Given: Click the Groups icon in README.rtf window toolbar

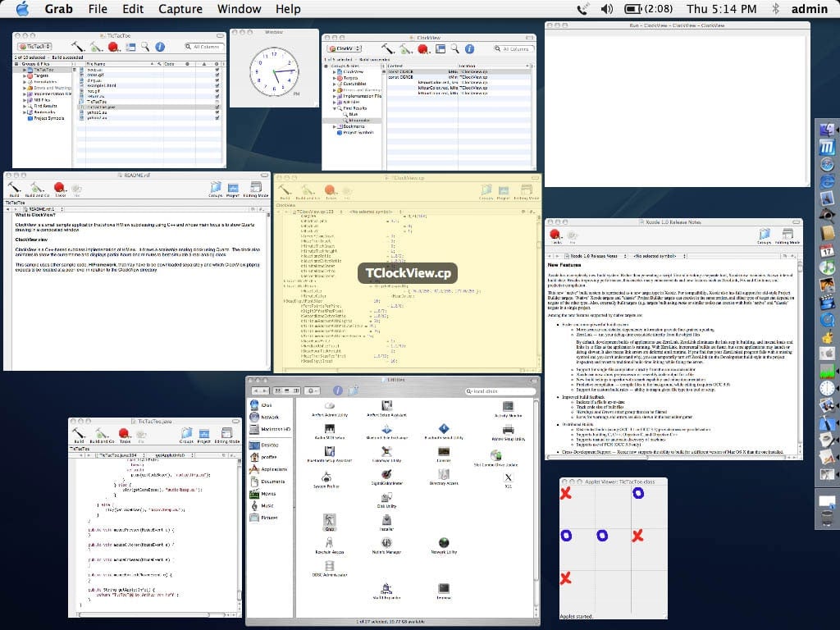Looking at the screenshot, I should (216, 188).
